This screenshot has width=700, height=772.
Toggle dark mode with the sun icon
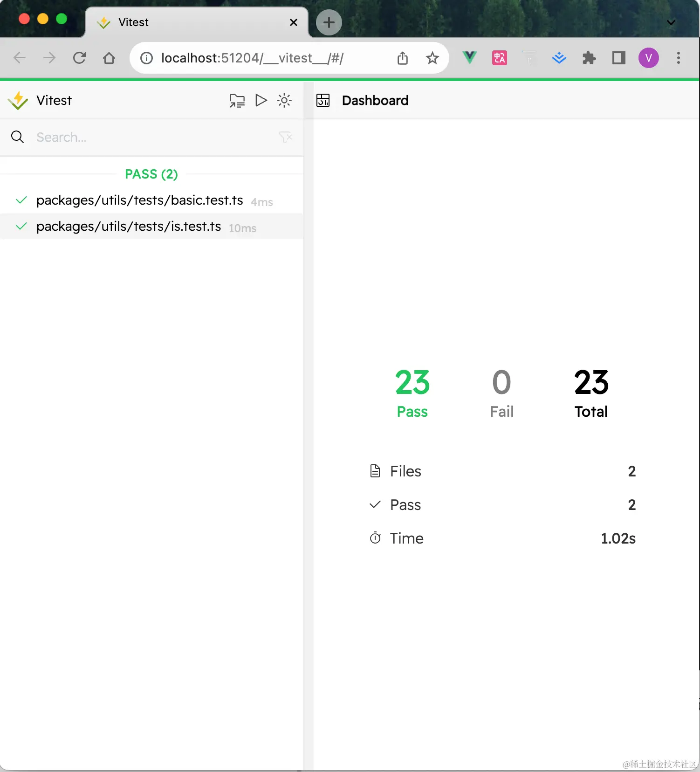[284, 100]
